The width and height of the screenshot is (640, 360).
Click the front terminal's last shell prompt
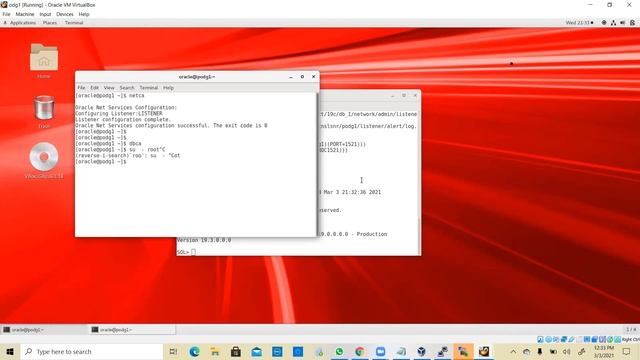[100, 162]
